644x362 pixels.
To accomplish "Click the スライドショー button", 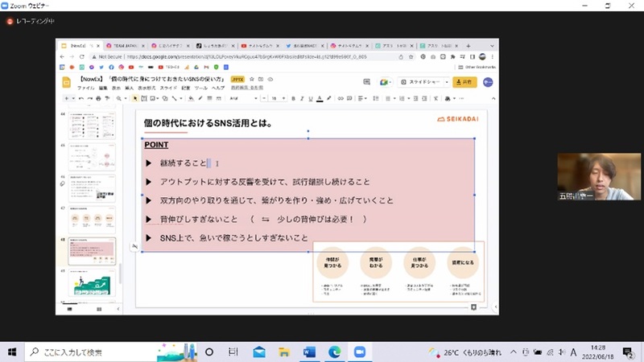I will (x=419, y=82).
